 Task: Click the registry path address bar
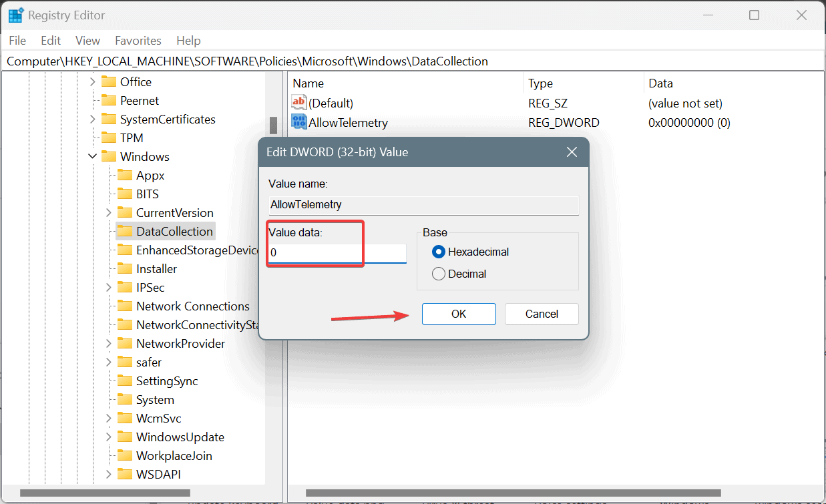(x=413, y=61)
